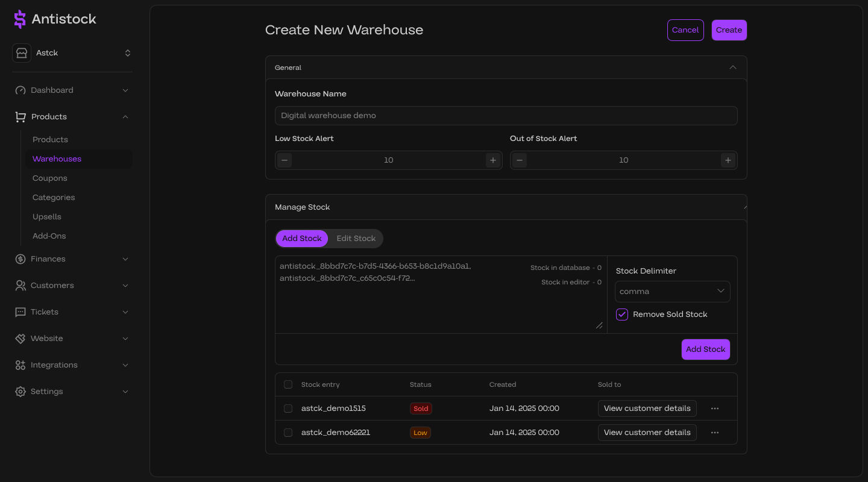The width and height of the screenshot is (868, 482).
Task: Click the Finances dollar icon
Action: pyautogui.click(x=20, y=259)
